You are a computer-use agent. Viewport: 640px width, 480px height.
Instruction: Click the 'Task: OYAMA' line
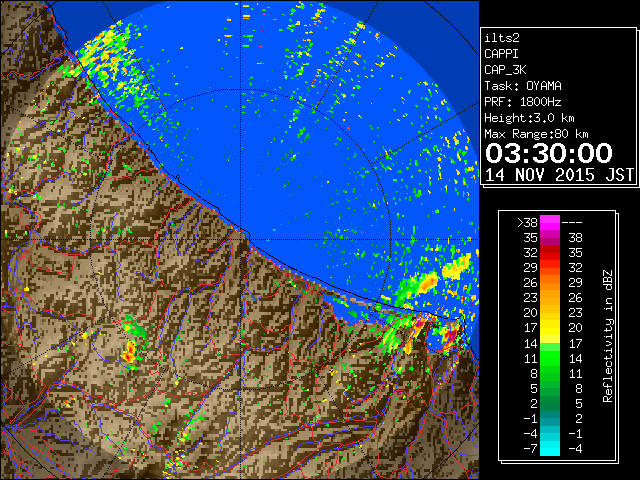[523, 86]
